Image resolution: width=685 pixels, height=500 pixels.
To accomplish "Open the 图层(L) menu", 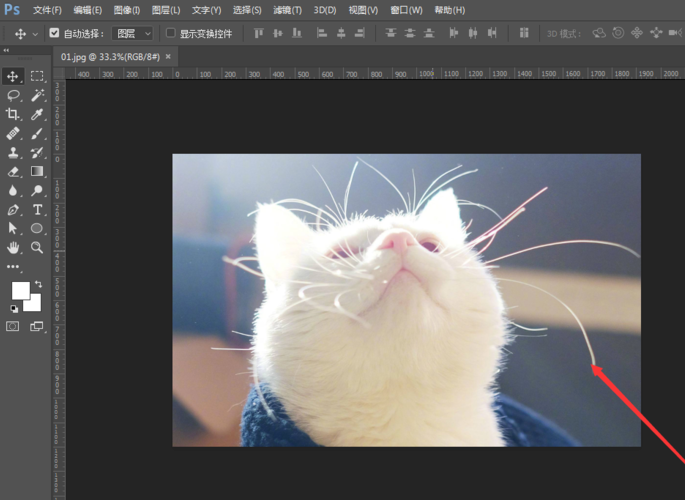I will (166, 10).
